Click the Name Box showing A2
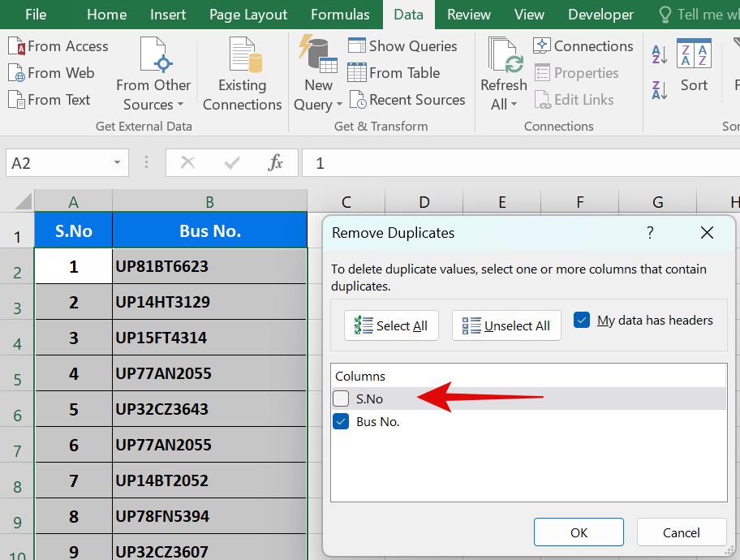The image size is (740, 560). point(59,163)
